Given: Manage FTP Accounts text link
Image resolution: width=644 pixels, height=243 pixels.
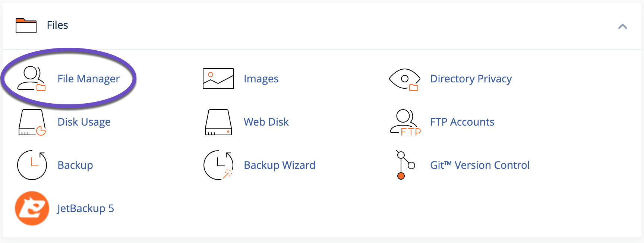Looking at the screenshot, I should [462, 122].
